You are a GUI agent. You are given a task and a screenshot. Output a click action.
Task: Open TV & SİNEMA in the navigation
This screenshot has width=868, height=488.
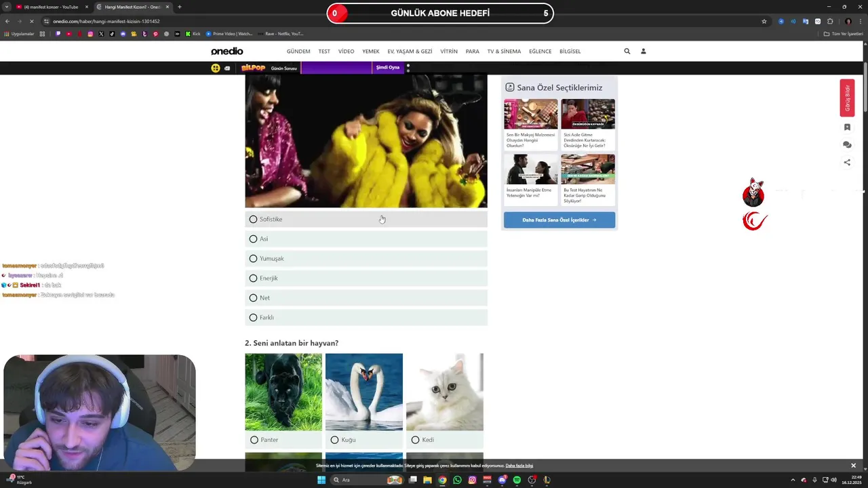(504, 51)
